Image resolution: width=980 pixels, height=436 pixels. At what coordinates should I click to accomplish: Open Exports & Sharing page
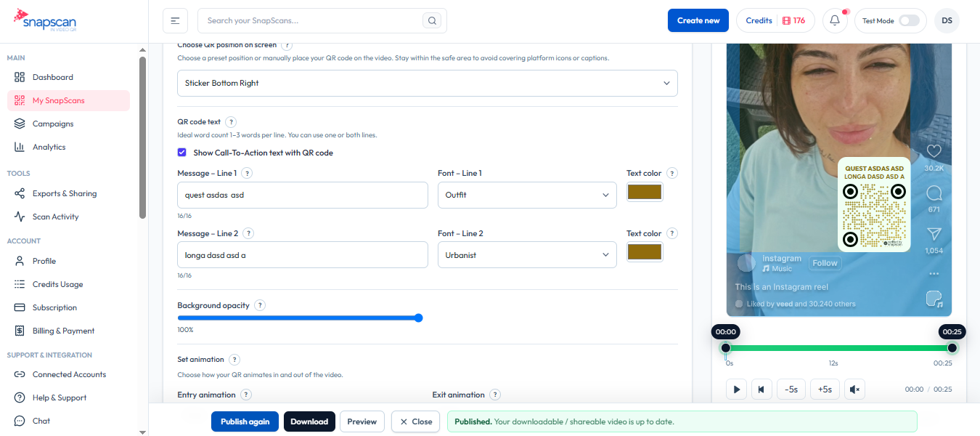(x=69, y=193)
